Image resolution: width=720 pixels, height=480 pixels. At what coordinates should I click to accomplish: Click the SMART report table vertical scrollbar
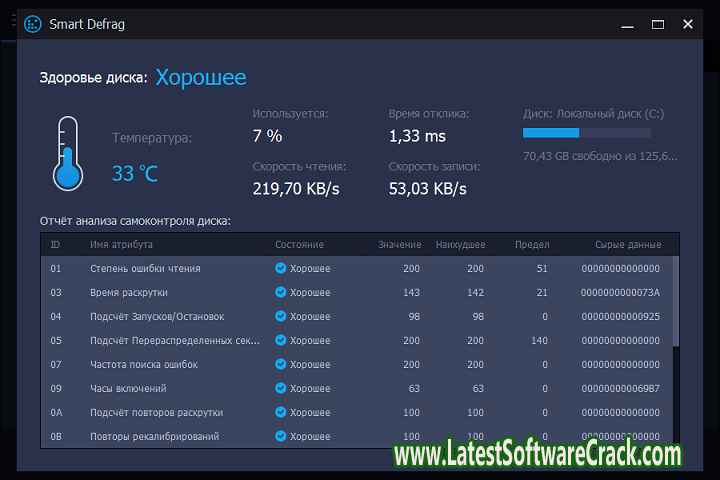(x=675, y=300)
